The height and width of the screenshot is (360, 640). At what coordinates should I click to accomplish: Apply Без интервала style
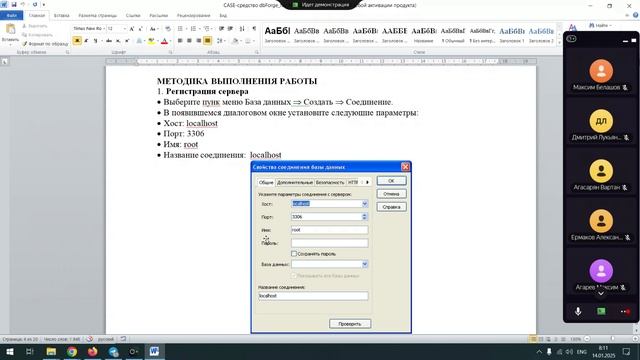pos(482,35)
